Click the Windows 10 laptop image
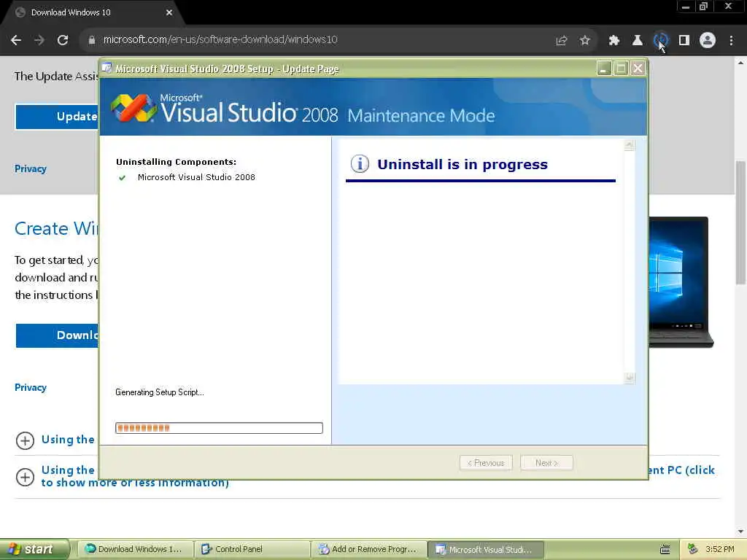Viewport: 747px width, 560px height. [681, 282]
